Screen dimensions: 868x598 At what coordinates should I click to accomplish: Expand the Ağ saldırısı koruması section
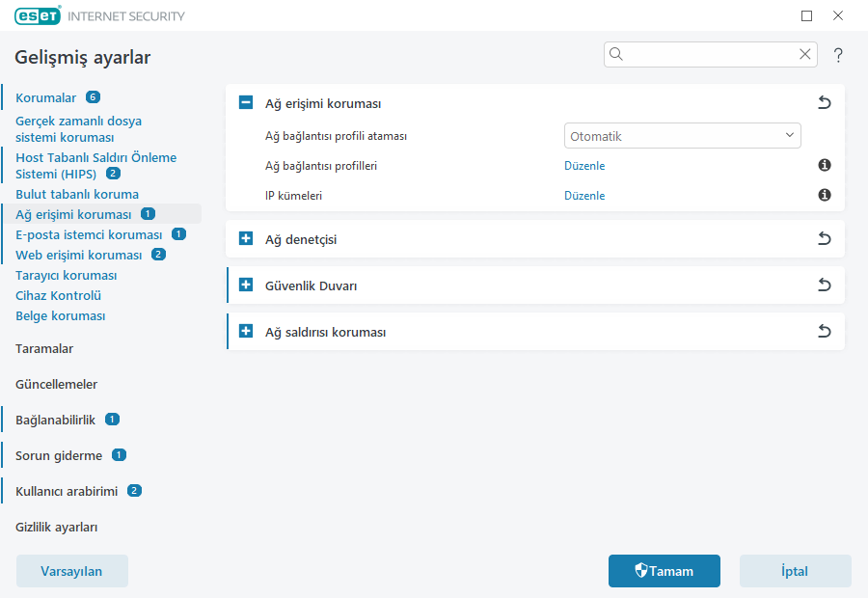(246, 331)
